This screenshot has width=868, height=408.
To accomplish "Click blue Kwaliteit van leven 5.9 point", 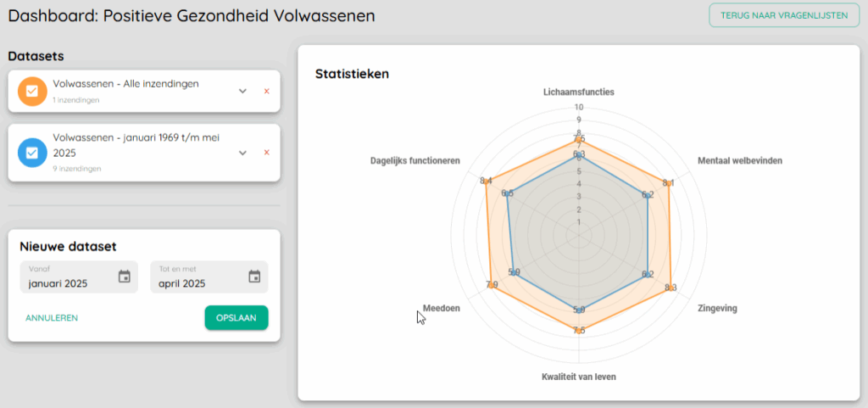I will [578, 310].
